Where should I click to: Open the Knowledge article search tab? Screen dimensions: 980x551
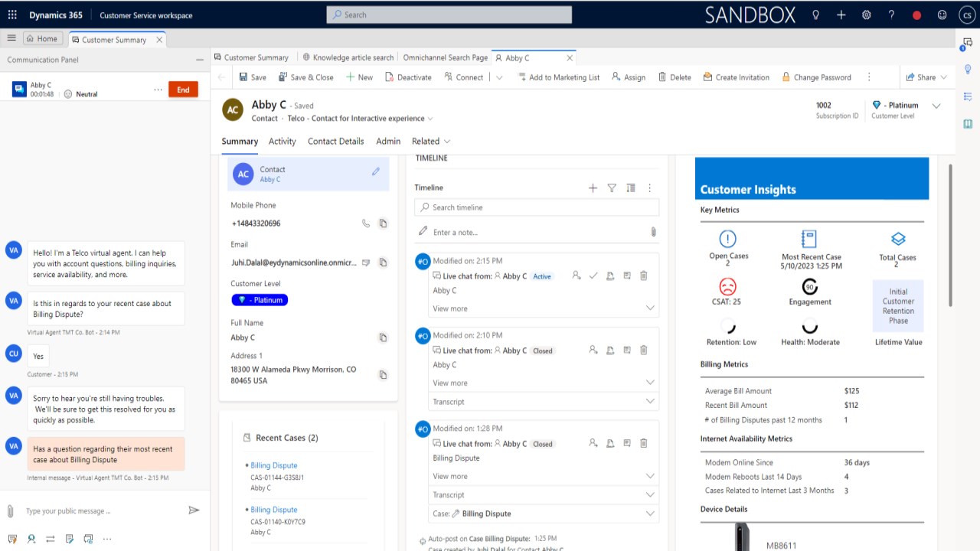coord(348,57)
